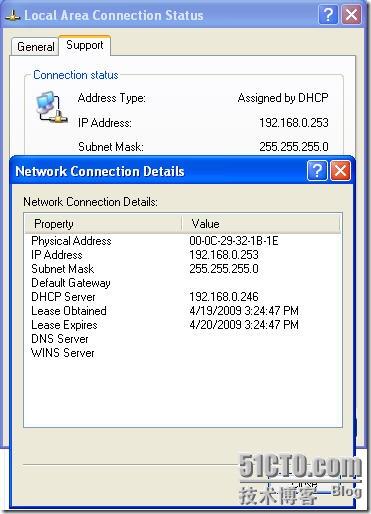
Task: Select the IP Address row in details list
Action: click(183, 255)
